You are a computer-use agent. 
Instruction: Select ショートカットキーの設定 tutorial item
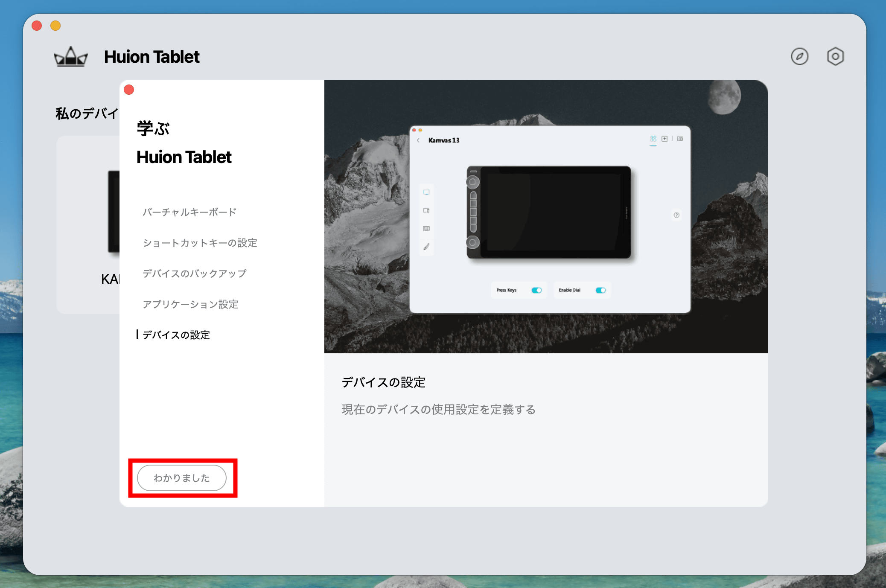pyautogui.click(x=200, y=243)
